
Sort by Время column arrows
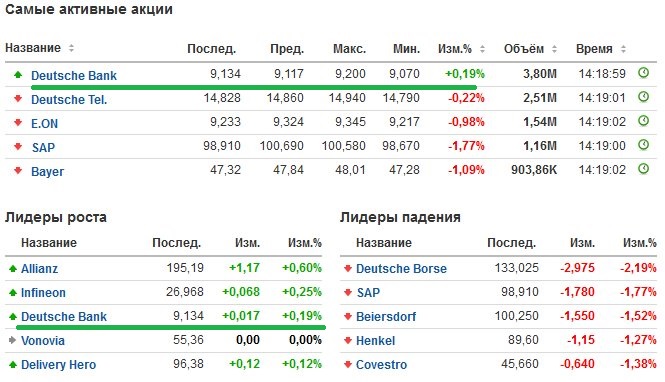pos(623,49)
